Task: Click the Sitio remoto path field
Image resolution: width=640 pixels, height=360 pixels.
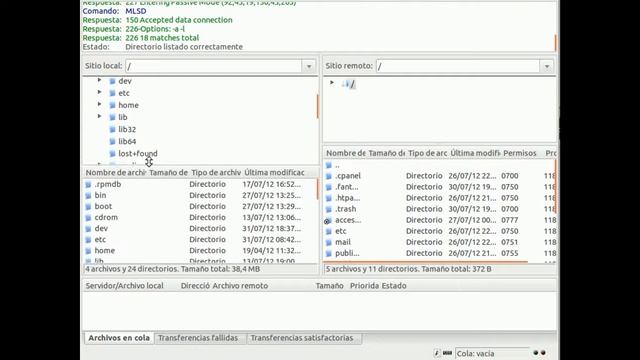Action: [458, 66]
